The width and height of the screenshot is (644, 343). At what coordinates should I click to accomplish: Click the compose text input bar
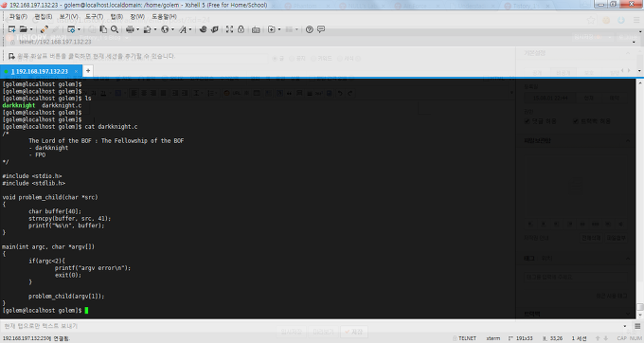tap(313, 326)
